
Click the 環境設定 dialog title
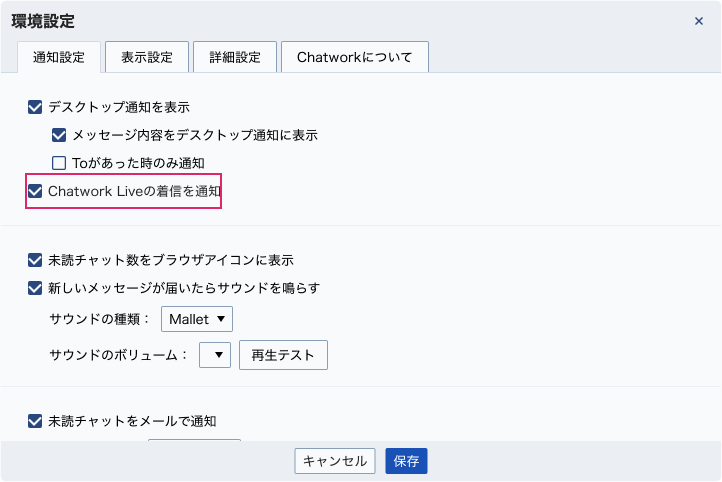pyautogui.click(x=43, y=21)
